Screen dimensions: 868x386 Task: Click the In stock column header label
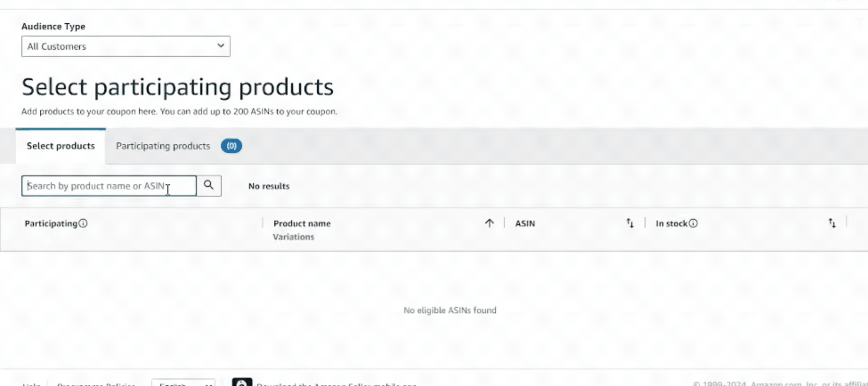[x=671, y=223]
